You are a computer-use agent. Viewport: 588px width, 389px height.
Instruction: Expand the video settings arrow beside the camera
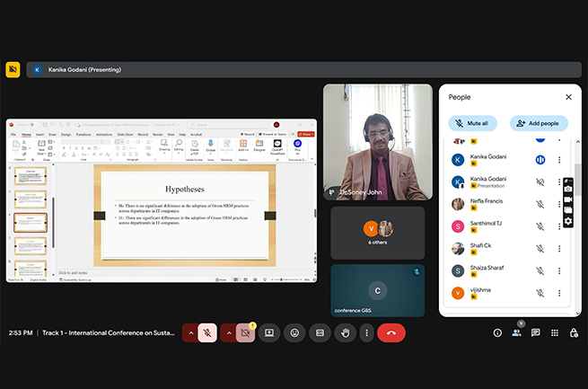pyautogui.click(x=228, y=332)
